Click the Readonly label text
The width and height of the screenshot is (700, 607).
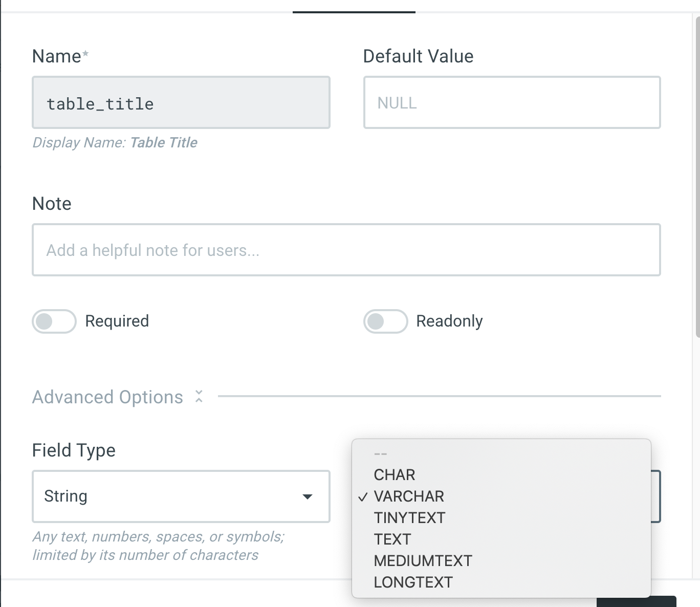point(449,321)
